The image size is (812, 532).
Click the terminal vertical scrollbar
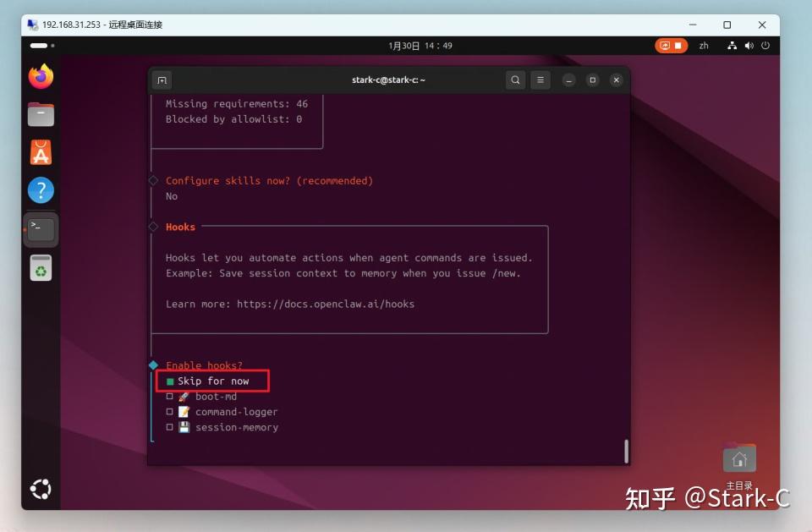[626, 451]
